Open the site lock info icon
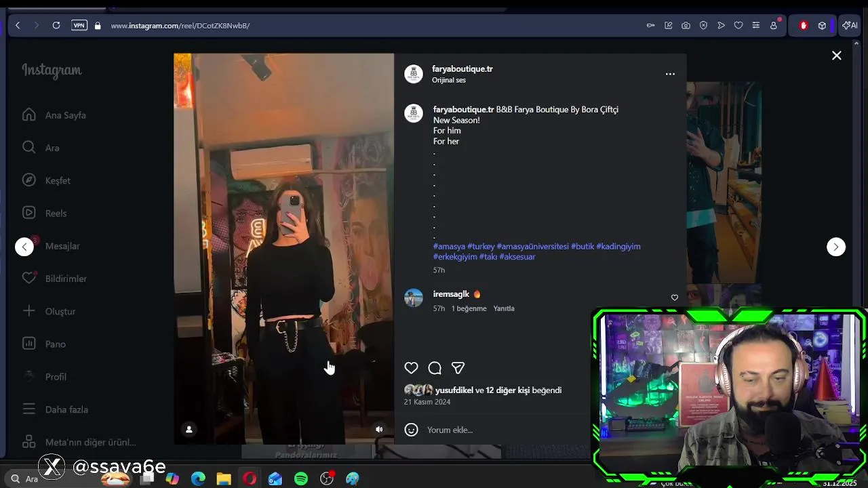The height and width of the screenshot is (488, 868). (x=98, y=26)
